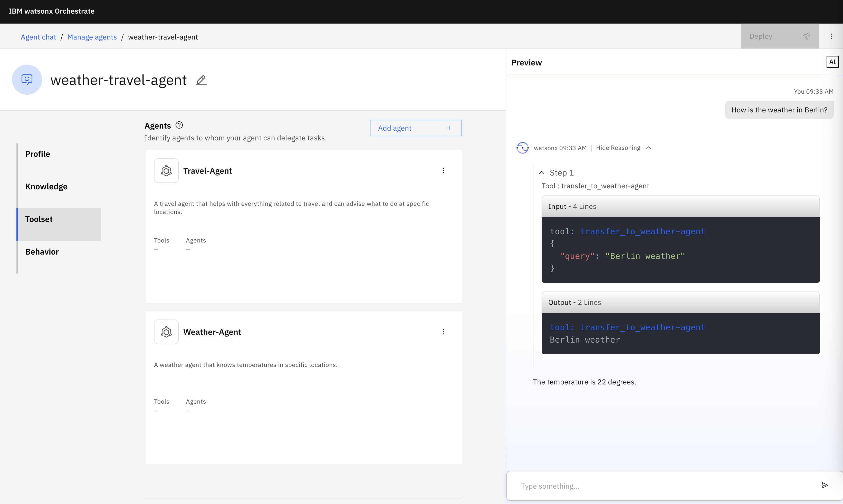843x504 pixels.
Task: Click the Travel-Agent card title
Action: coord(207,171)
